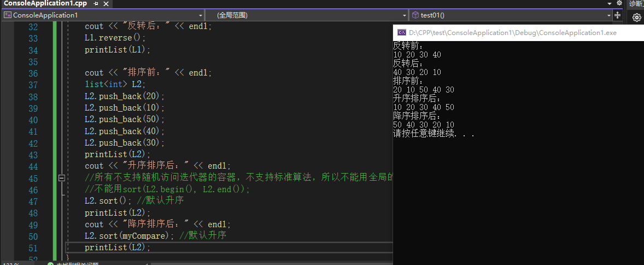Switch to the 诊断 tools panel tab

[636, 4]
